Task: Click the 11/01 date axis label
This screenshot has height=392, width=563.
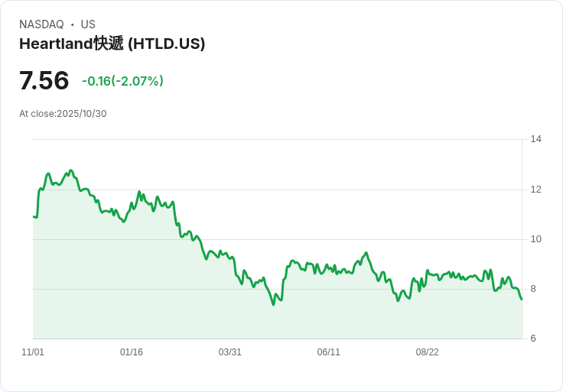Action: (x=33, y=352)
